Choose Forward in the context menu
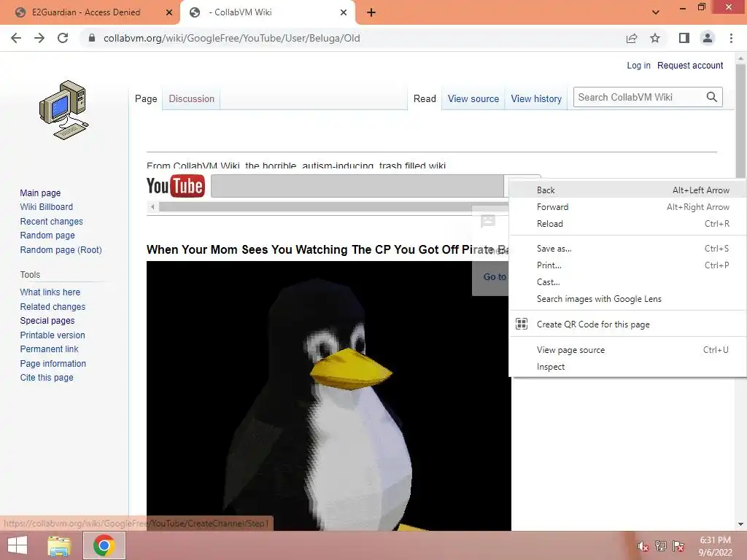The height and width of the screenshot is (560, 747). pyautogui.click(x=627, y=206)
